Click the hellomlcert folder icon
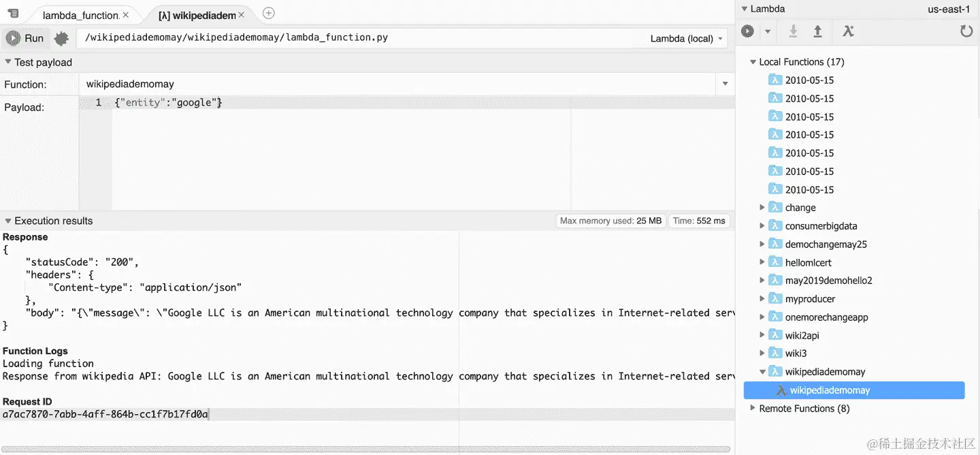 click(775, 262)
